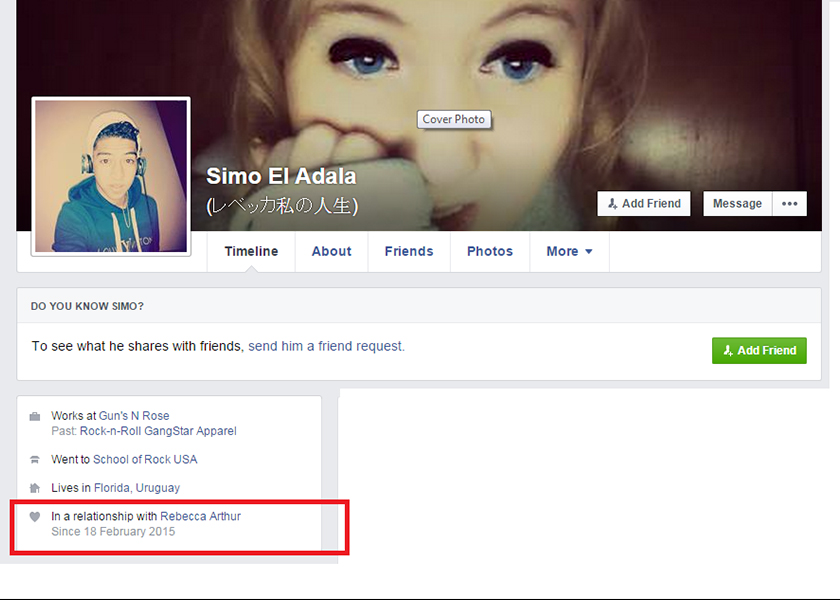Follow the School of Rock USA link

click(x=145, y=460)
